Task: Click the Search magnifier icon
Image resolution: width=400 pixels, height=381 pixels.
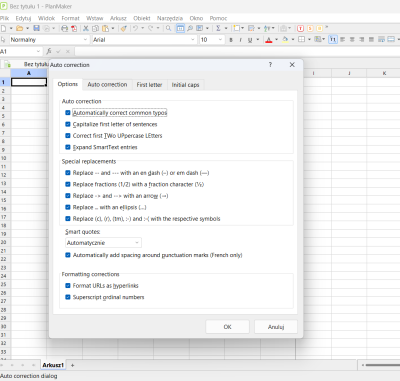Action: [x=169, y=28]
